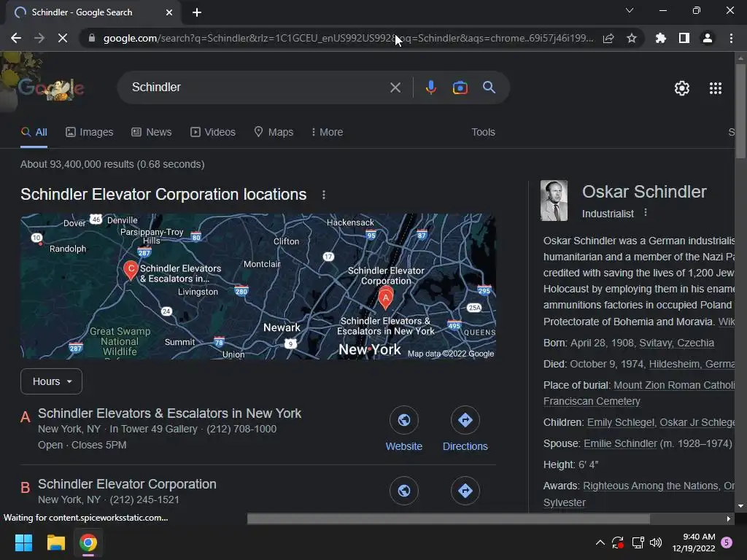Open the Franciscan Cemetery link
Screen dimensions: 747x560
[592, 402]
